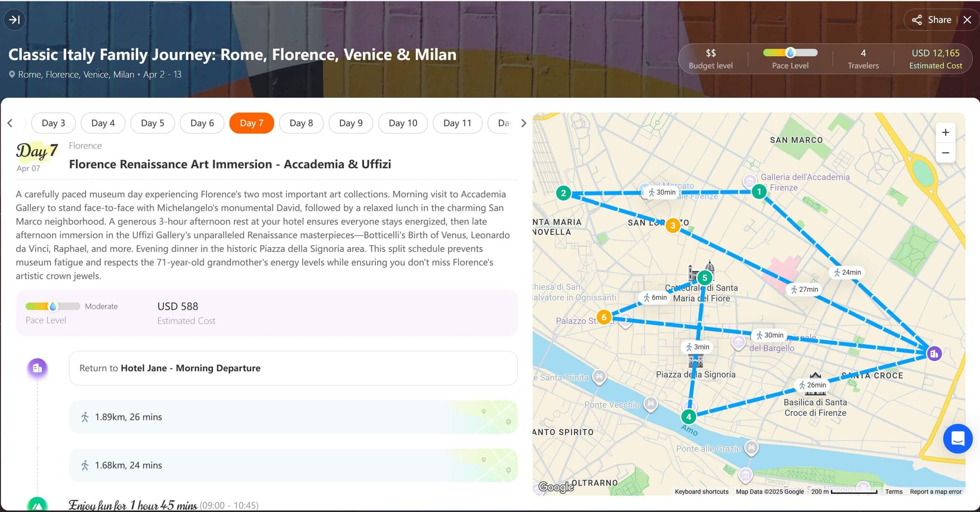Click the hotel icon in timeline
Viewport: 980px width, 512px height.
pyautogui.click(x=37, y=368)
